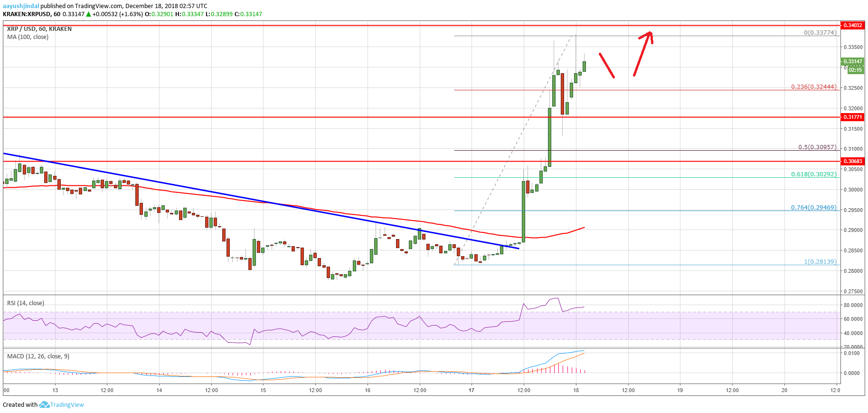Select the 0.34032 red price label
The height and width of the screenshot is (413, 868).
[852, 25]
